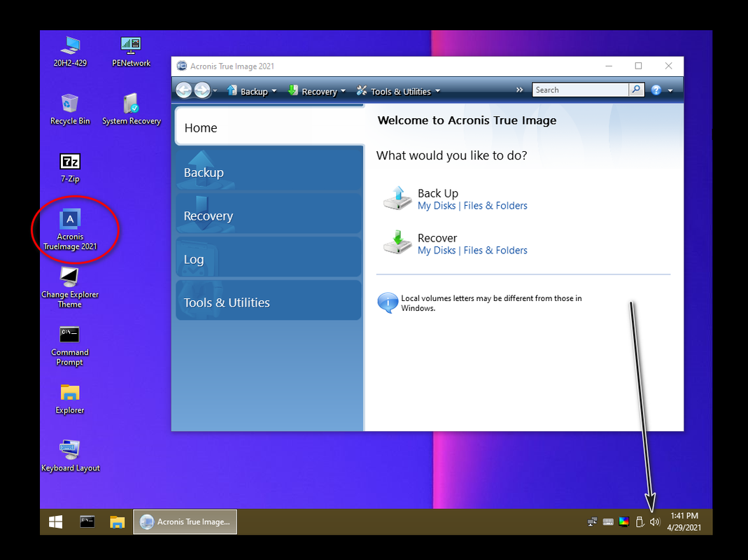Launch the System Recovery desktop icon

[131, 109]
